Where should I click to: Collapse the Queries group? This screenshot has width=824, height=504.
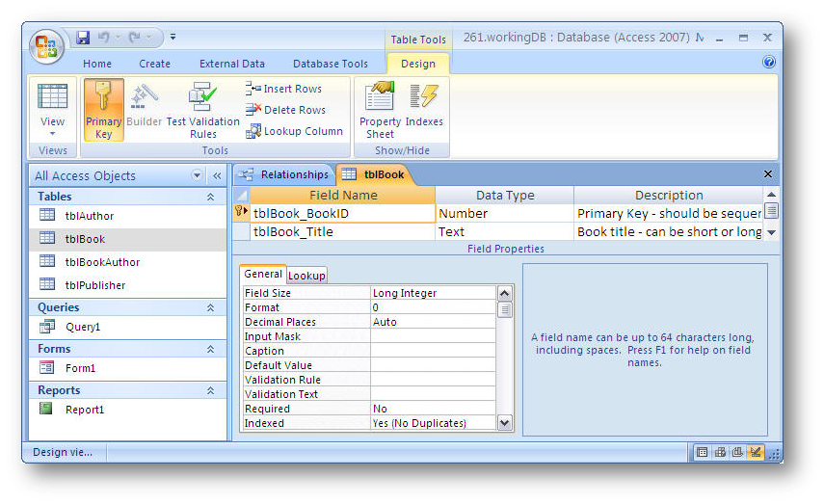pos(210,307)
